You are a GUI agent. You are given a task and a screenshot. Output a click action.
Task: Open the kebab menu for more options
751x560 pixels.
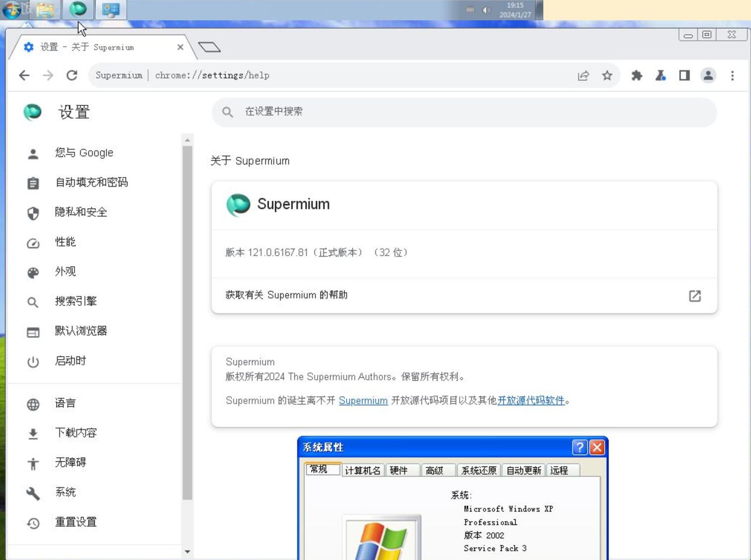coord(732,75)
